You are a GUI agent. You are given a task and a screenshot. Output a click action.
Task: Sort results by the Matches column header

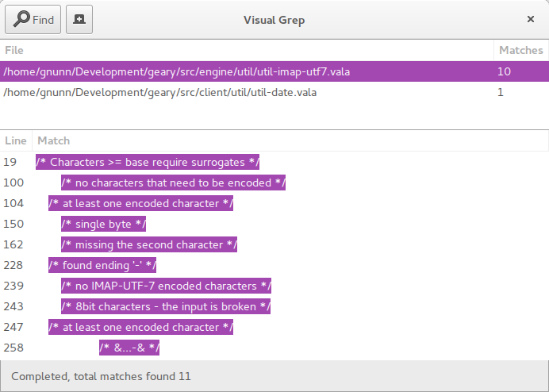coord(521,50)
